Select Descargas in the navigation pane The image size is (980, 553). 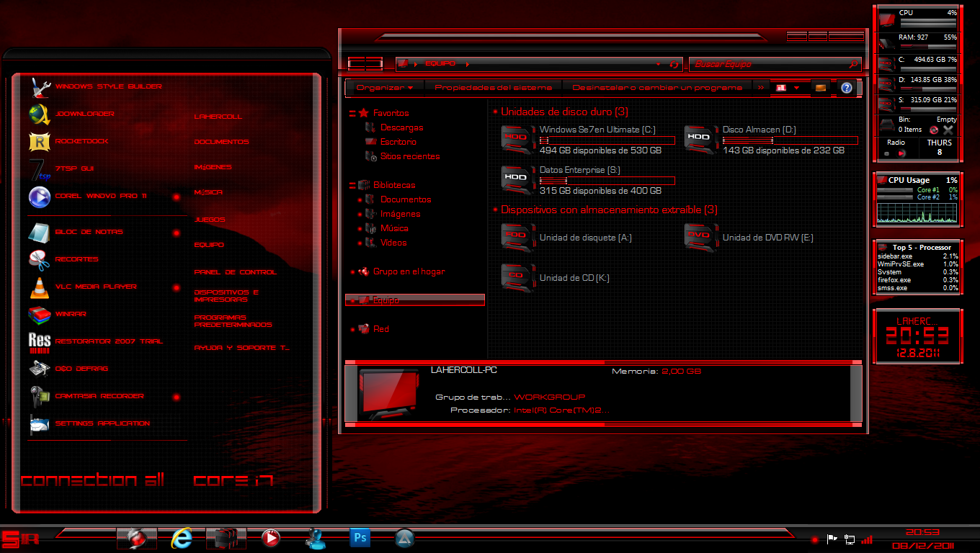point(401,128)
